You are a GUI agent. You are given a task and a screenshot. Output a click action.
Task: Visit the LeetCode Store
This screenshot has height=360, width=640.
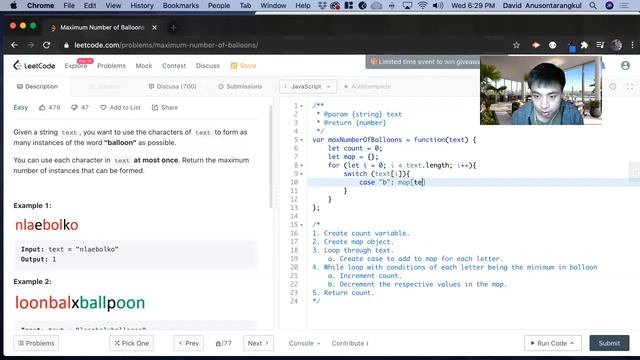pos(243,66)
